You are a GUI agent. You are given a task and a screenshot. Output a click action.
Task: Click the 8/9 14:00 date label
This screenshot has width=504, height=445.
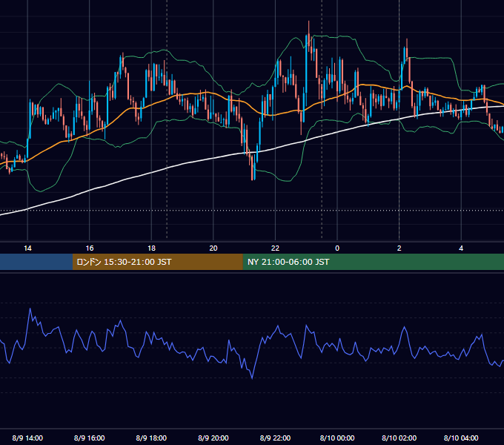(27, 438)
